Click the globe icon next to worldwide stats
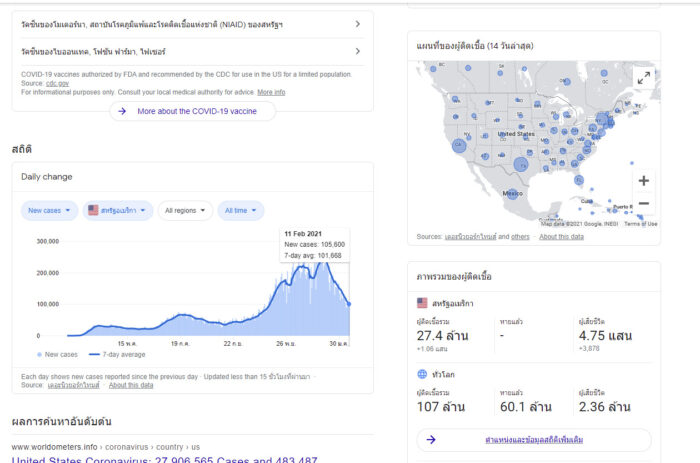 click(422, 374)
